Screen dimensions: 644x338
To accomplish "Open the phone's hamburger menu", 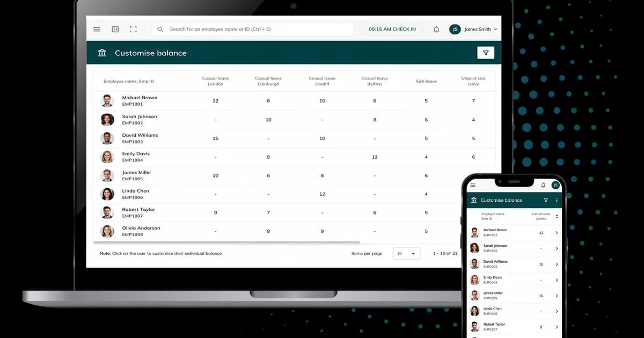I will 473,185.
